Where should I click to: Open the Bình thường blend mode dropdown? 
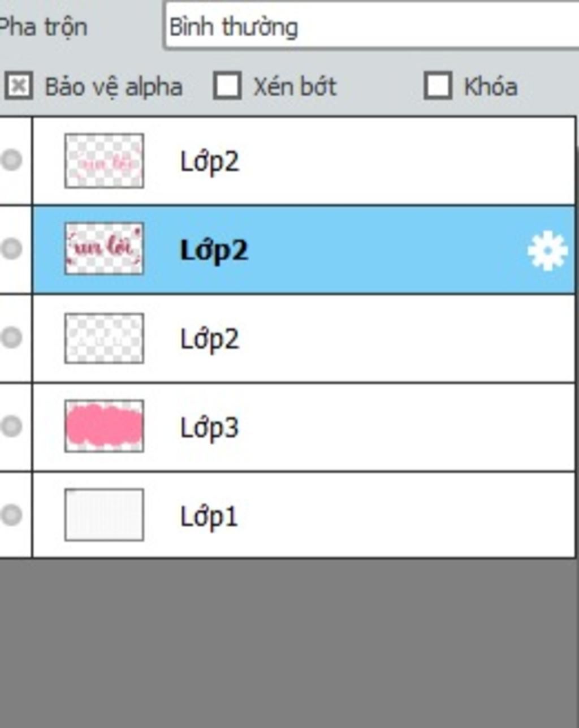(x=371, y=26)
